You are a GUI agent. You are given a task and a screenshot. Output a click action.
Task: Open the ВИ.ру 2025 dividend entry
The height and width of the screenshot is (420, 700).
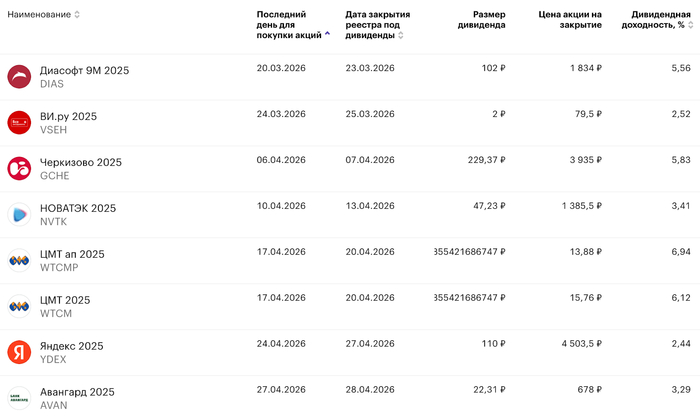[x=68, y=117]
